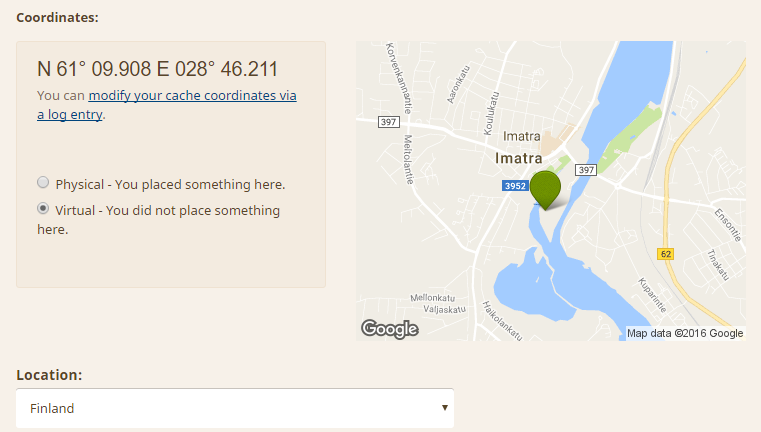Open the modify your cache coordinates link
Screen dimensions: 761x432
point(192,97)
